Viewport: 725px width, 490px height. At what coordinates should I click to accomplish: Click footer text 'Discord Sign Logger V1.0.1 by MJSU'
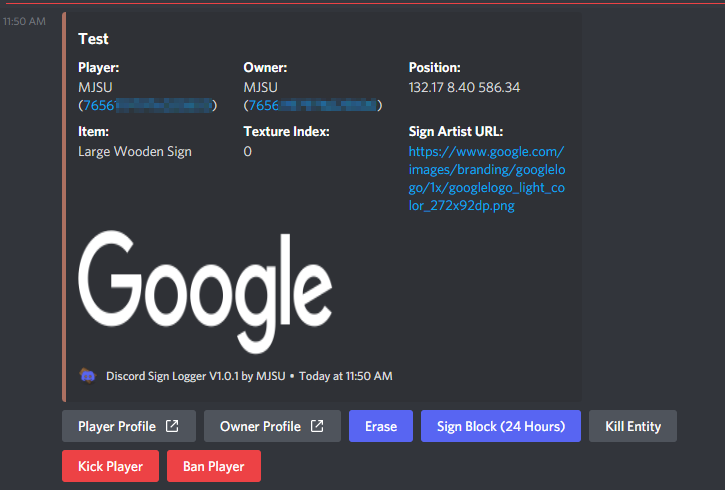tap(196, 376)
